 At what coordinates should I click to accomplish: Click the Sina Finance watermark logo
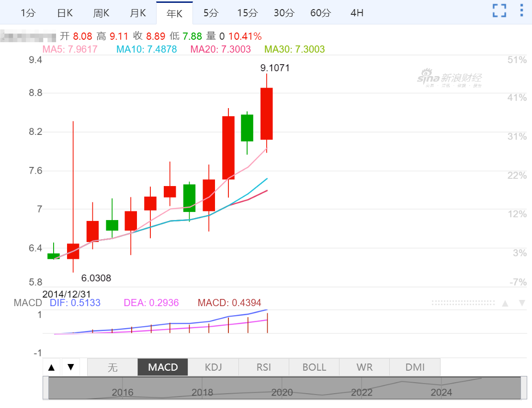tap(449, 78)
